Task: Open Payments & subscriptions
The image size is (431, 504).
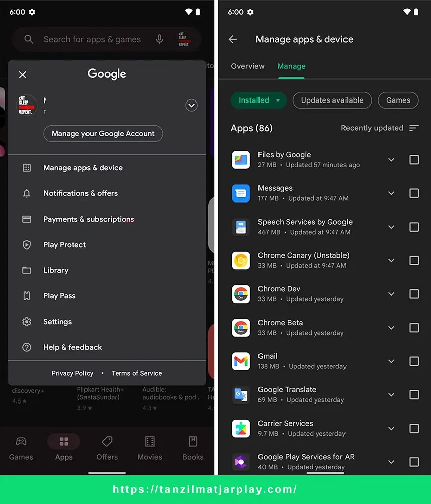Action: (89, 219)
